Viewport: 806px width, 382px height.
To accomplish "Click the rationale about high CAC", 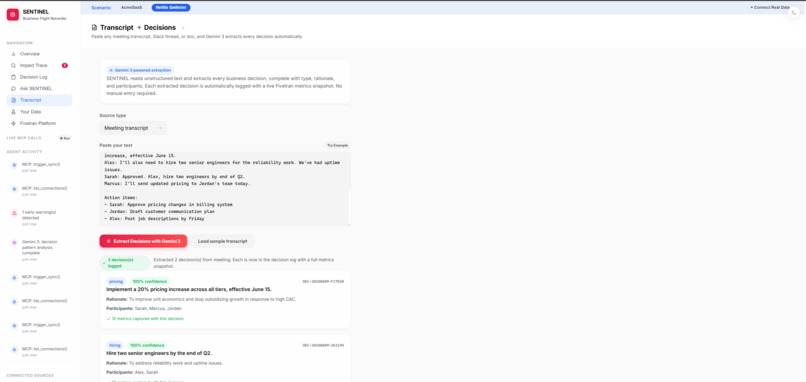I will click(x=201, y=299).
